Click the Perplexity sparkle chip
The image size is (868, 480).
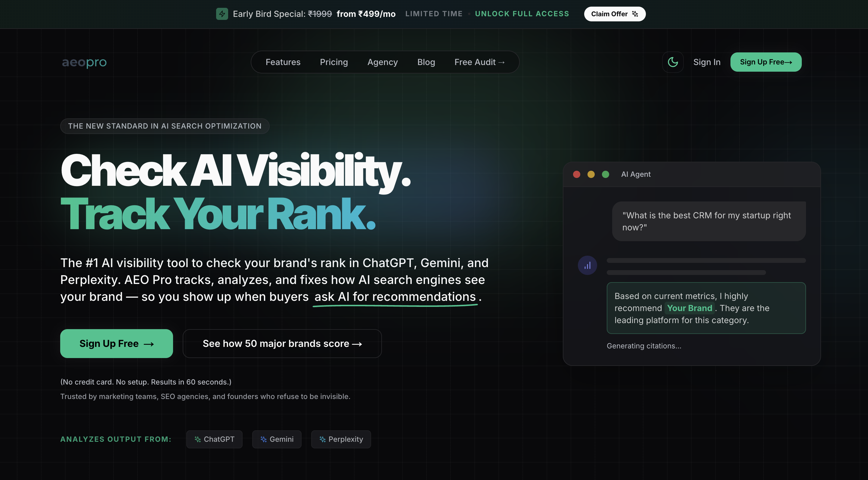click(341, 439)
